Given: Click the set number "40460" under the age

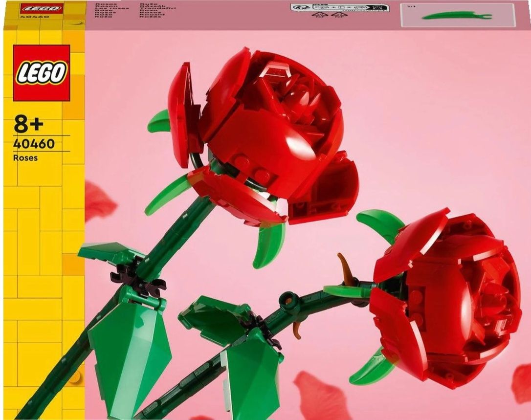Looking at the screenshot, I should (34, 144).
